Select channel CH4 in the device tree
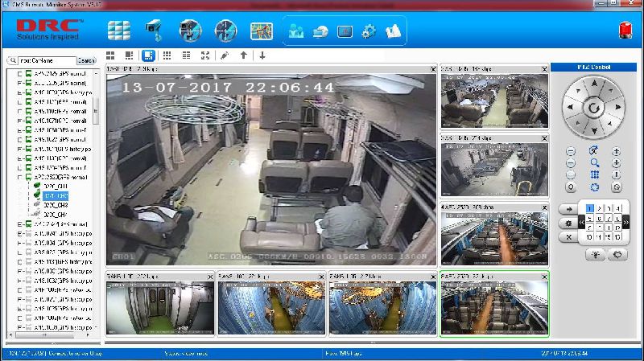The image size is (644, 361). (x=56, y=215)
